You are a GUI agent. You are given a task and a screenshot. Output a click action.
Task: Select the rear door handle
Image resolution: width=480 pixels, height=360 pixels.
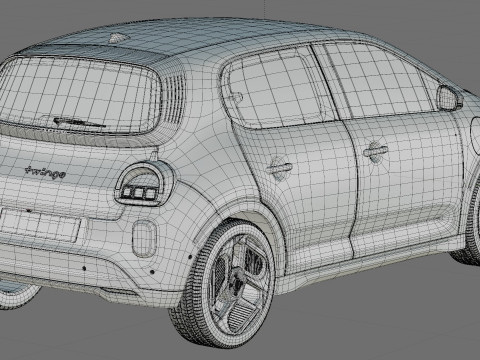tap(279, 168)
